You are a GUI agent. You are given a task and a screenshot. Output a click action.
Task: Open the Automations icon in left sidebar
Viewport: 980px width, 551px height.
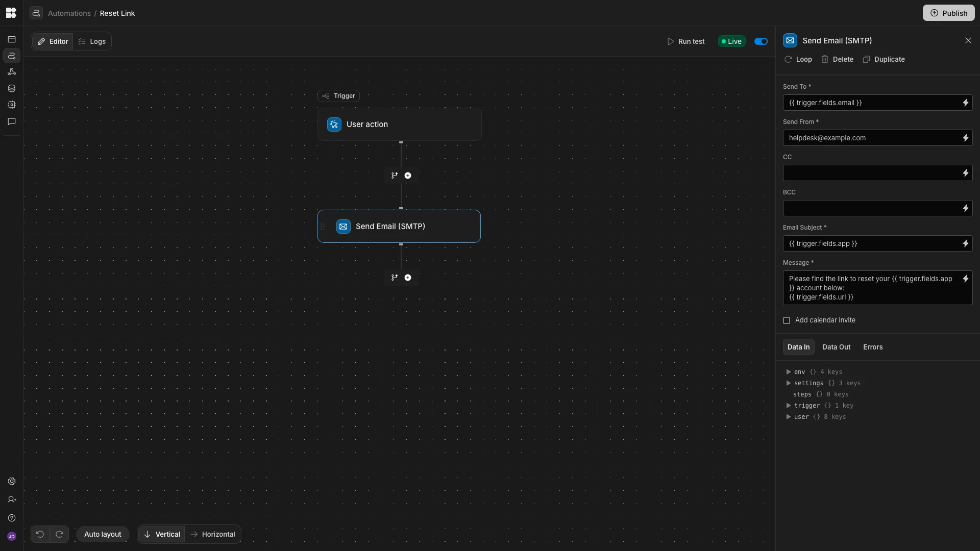coord(12,56)
